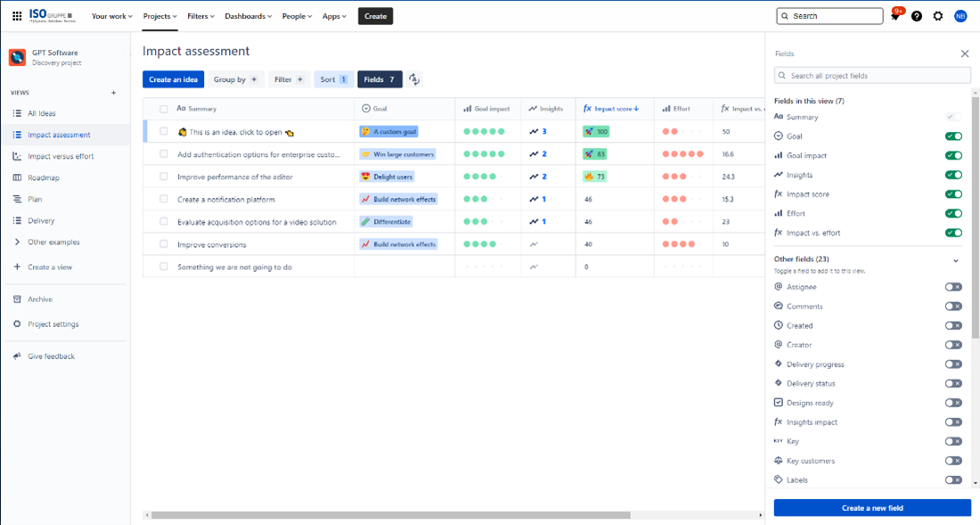Enable the Assignee field toggle
This screenshot has height=525, width=980.
953,287
